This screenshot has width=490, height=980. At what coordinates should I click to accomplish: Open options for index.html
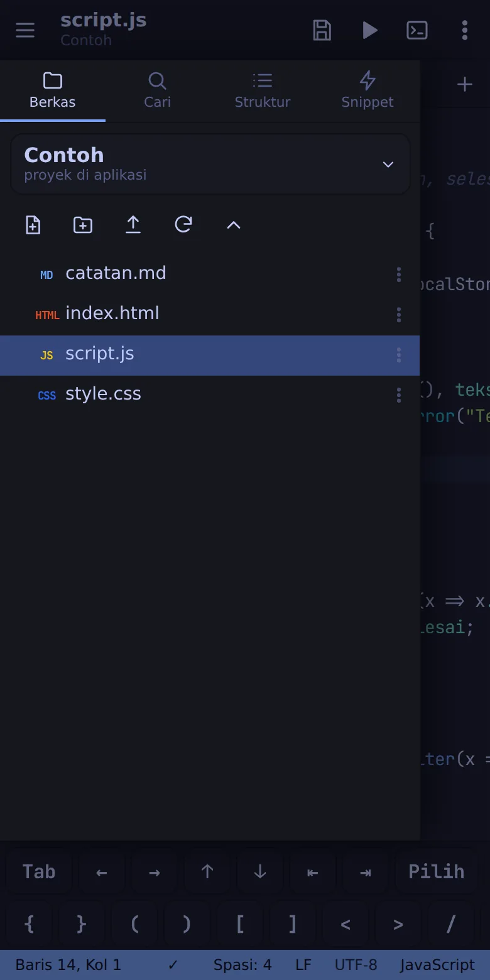click(x=399, y=315)
